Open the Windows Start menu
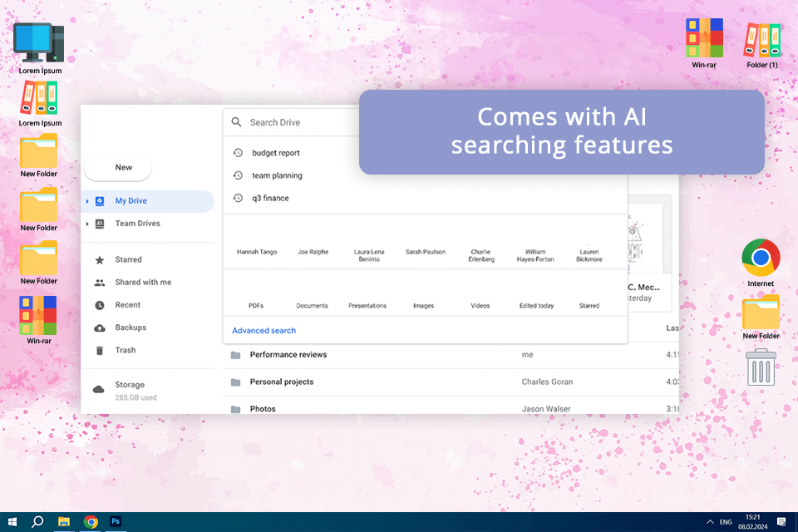798x532 pixels. click(x=12, y=522)
